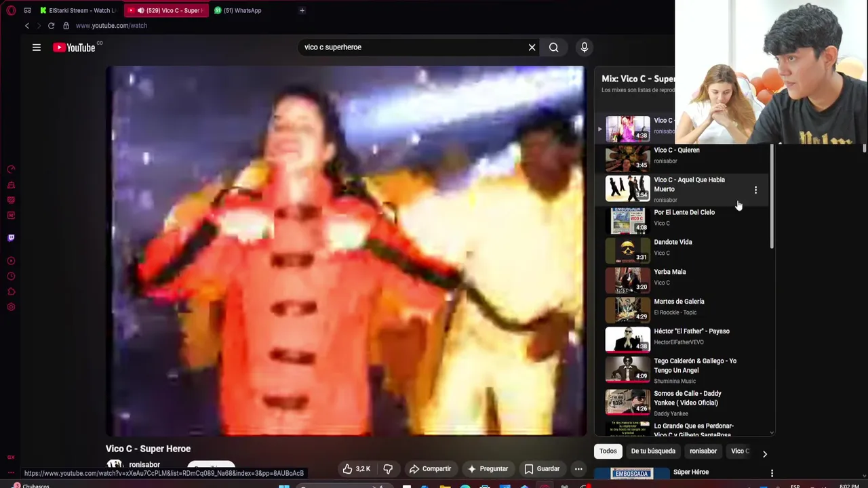Click the youtube.com address bar

click(111, 26)
